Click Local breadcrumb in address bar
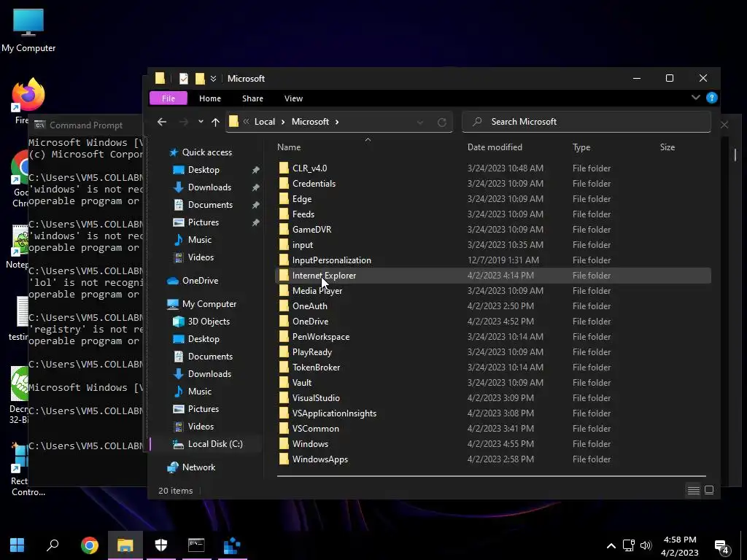The height and width of the screenshot is (560, 747). point(264,122)
